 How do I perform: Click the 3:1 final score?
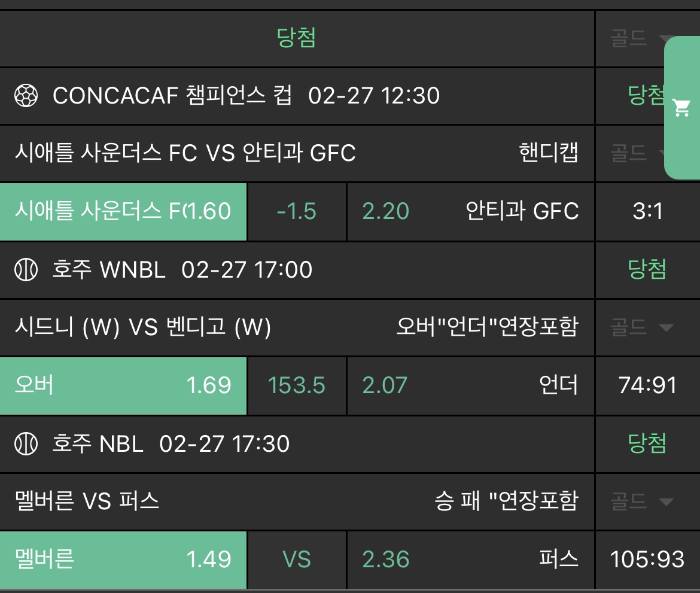[647, 212]
